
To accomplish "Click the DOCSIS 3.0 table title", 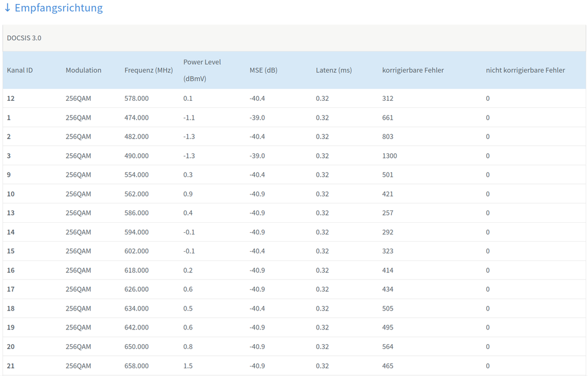I will tap(24, 38).
